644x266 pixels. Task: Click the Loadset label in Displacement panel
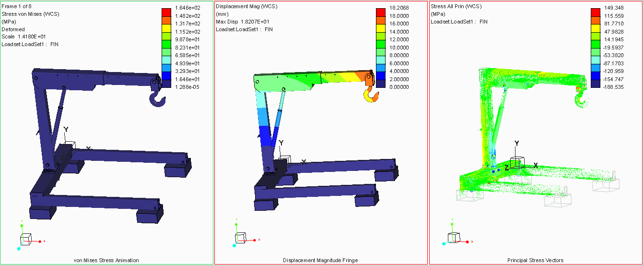click(244, 29)
